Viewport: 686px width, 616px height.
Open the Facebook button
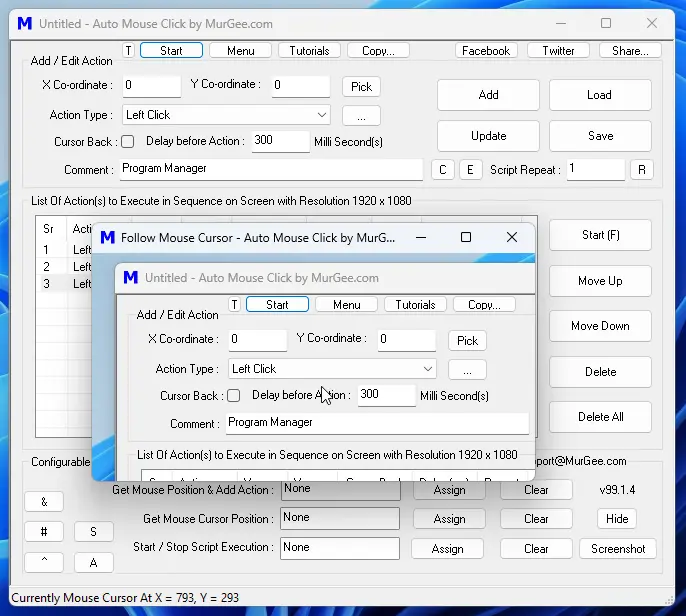tap(486, 51)
